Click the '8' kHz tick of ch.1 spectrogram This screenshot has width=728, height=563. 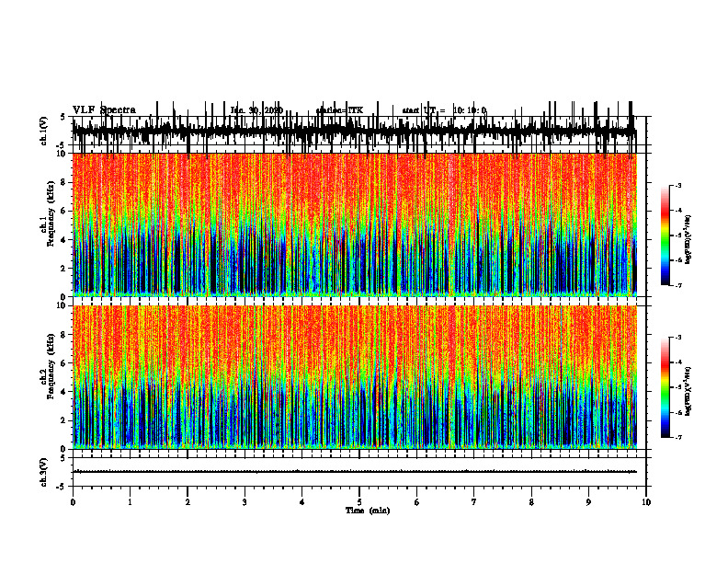pyautogui.click(x=64, y=182)
